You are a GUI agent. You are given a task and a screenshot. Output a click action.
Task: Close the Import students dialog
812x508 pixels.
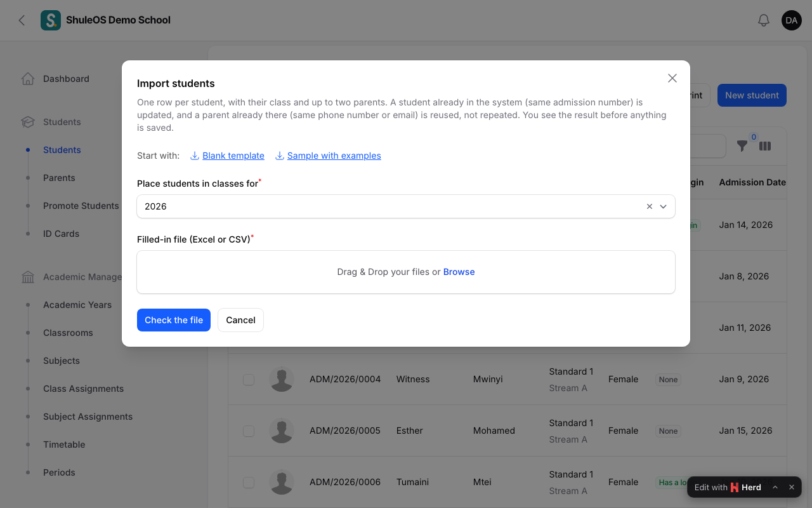[672, 78]
